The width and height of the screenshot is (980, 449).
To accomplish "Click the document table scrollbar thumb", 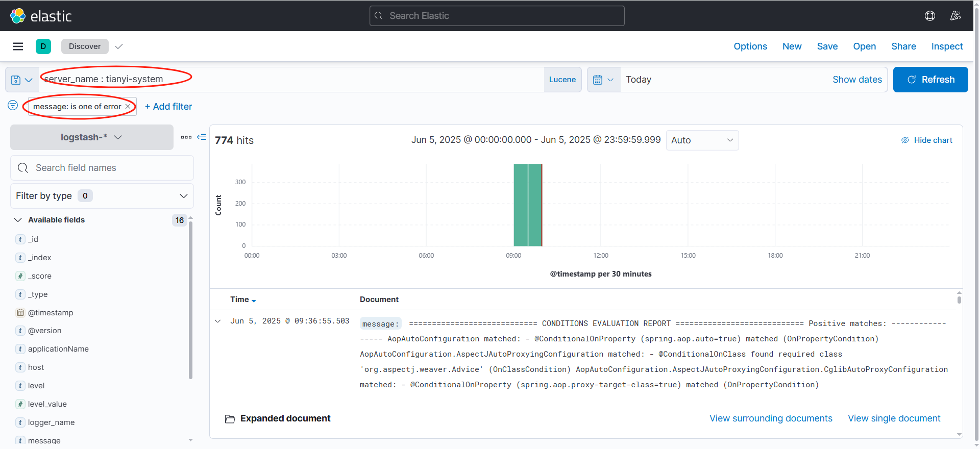I will click(959, 300).
